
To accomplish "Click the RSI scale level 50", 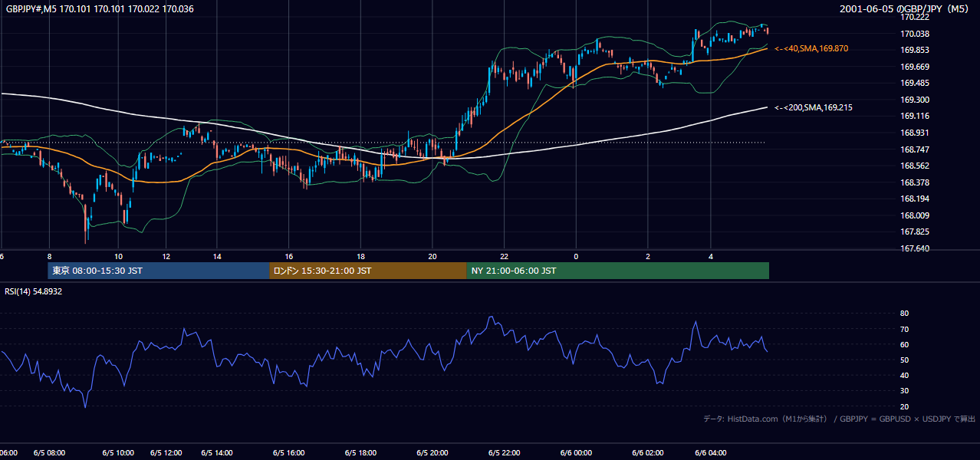I will (x=904, y=360).
